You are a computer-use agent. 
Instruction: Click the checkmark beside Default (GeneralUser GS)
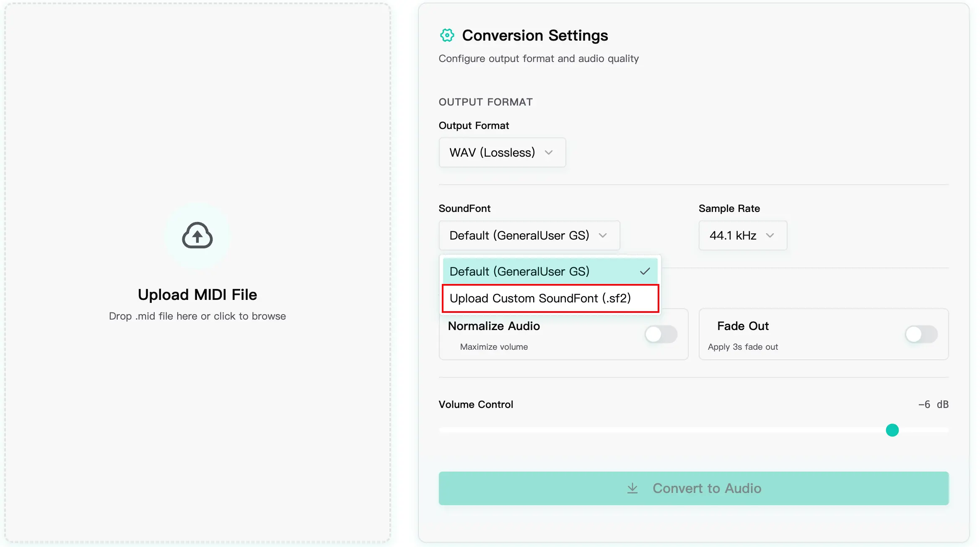645,271
